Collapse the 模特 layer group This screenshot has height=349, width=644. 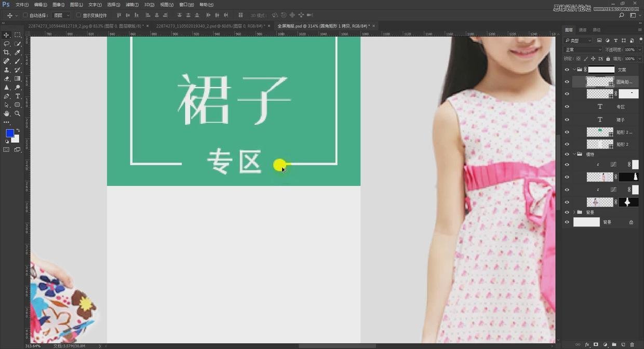(574, 154)
